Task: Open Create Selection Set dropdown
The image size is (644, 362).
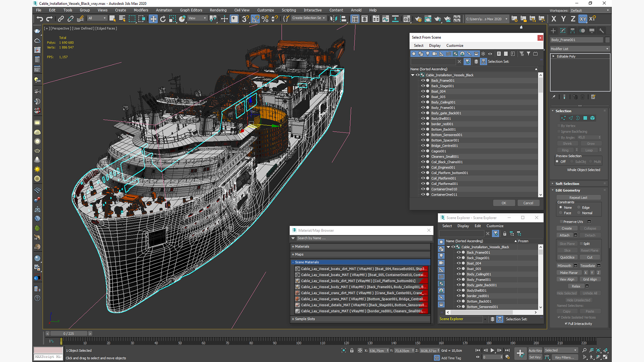Action: 309,18
